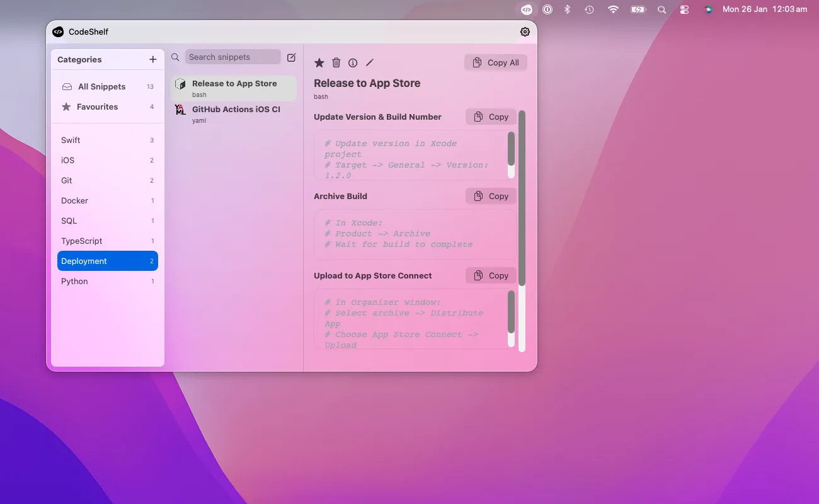Open the CodeShelf menu bar icon
This screenshot has height=504, width=819.
526,9
